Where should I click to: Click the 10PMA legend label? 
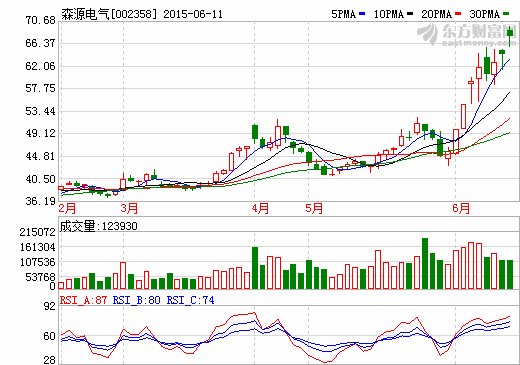[x=389, y=14]
